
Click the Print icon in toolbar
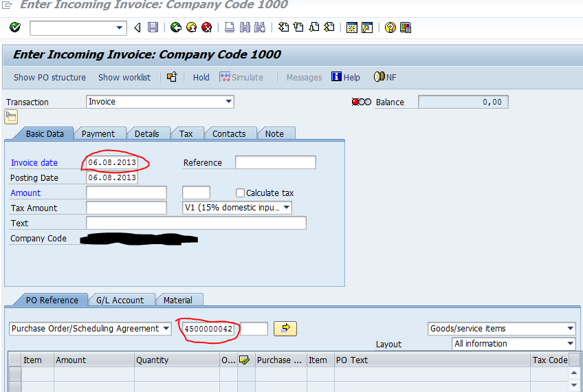pyautogui.click(x=230, y=28)
